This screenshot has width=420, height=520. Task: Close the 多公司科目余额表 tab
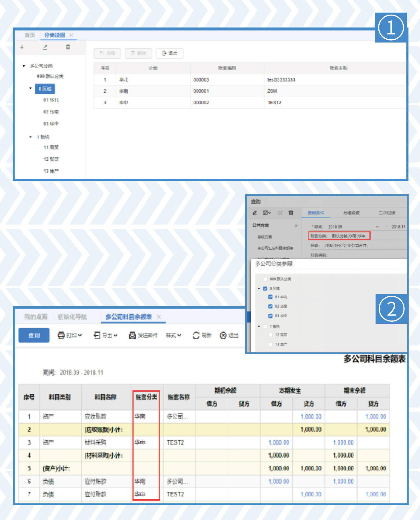(159, 317)
